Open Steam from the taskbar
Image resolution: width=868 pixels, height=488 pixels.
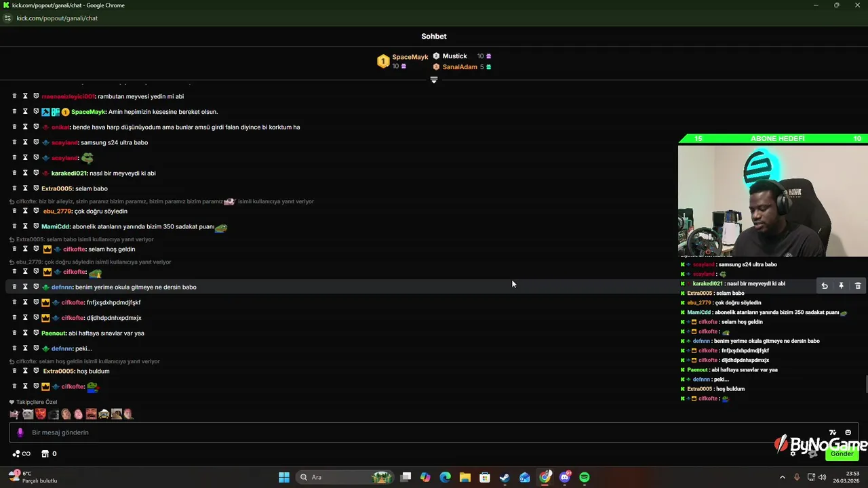(x=505, y=477)
